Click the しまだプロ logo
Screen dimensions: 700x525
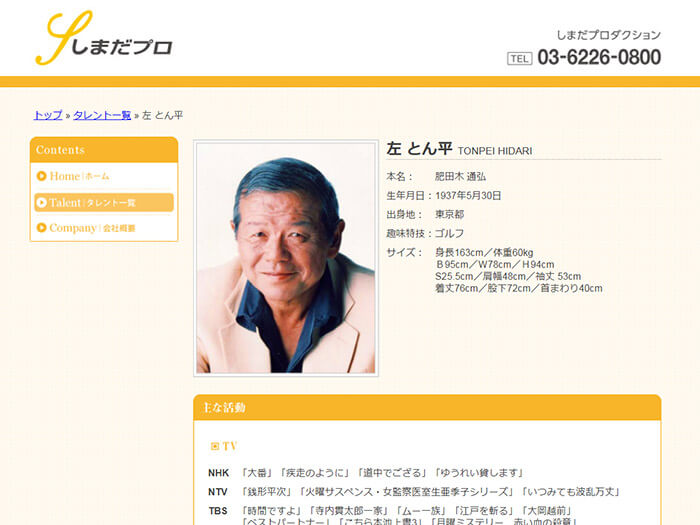tap(104, 38)
